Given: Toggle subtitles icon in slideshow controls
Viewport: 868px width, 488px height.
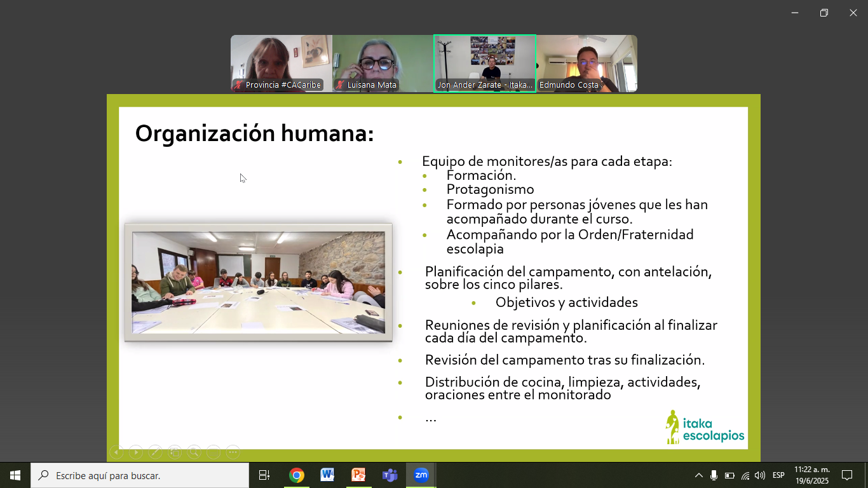Looking at the screenshot, I should tap(214, 452).
